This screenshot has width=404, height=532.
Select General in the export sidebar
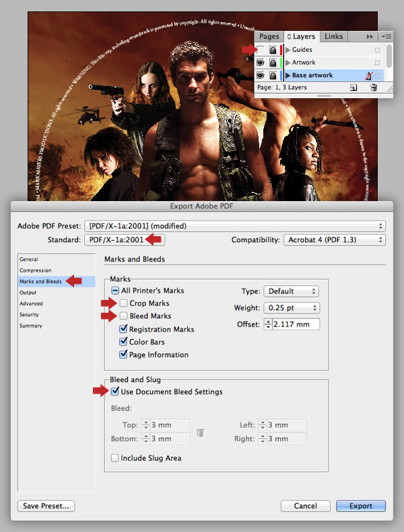[29, 259]
